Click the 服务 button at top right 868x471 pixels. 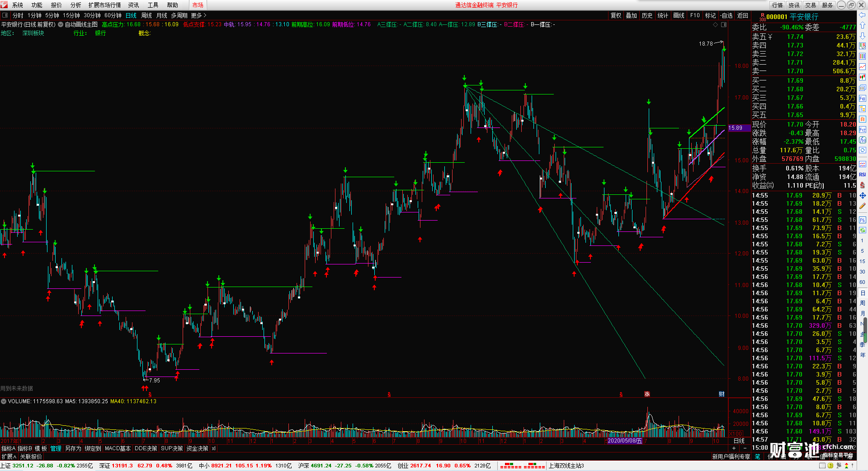[827, 5]
